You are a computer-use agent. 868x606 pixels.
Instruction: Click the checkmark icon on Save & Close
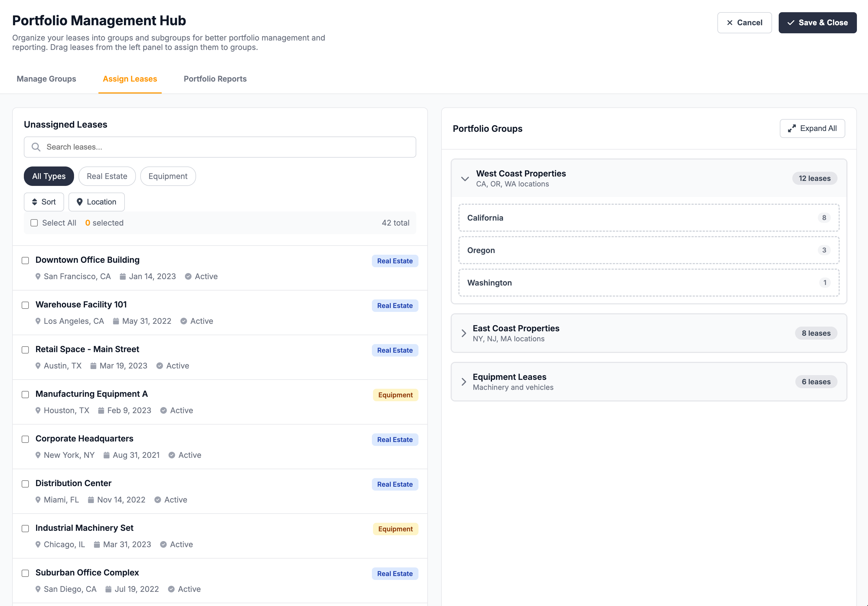791,22
